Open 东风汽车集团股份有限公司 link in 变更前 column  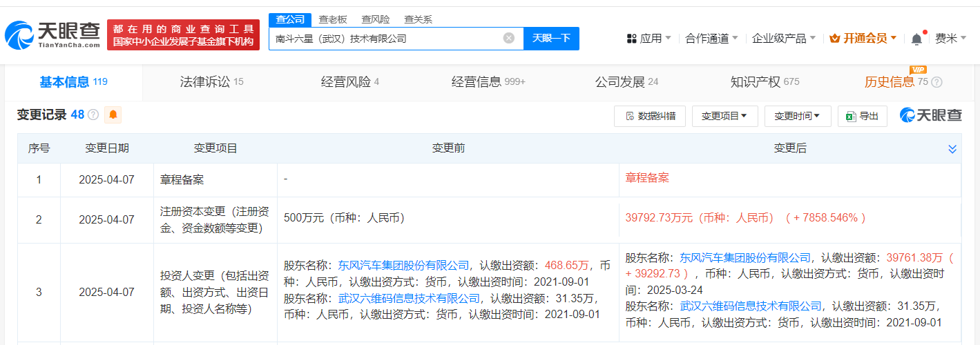click(403, 264)
